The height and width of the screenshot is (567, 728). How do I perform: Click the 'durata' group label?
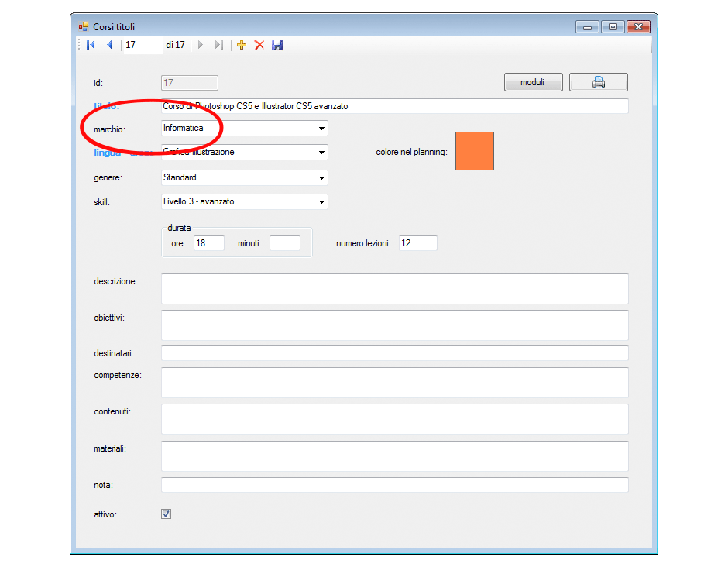[x=179, y=228]
